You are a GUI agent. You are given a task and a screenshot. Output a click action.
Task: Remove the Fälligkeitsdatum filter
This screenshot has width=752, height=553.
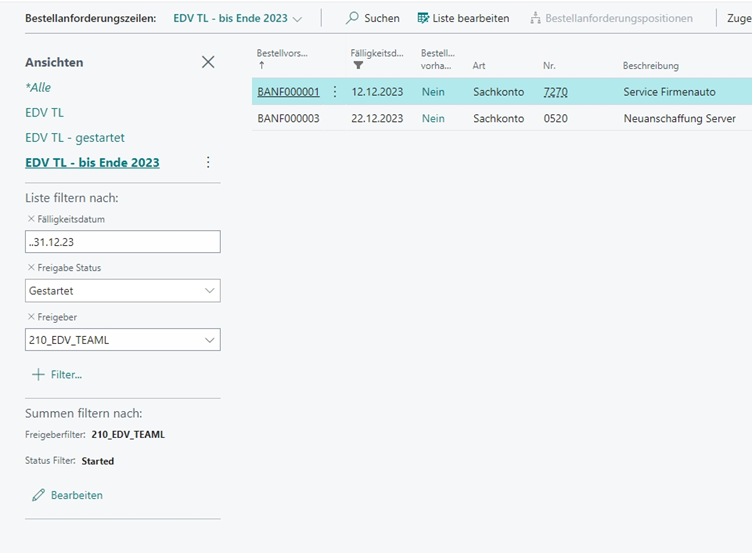pos(29,219)
